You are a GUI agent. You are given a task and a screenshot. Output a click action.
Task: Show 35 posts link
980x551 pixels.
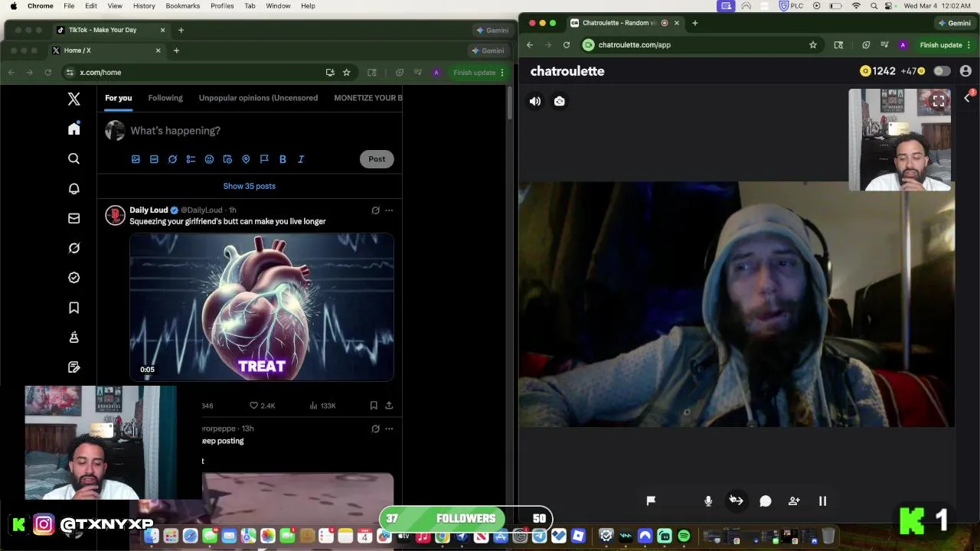pos(250,186)
